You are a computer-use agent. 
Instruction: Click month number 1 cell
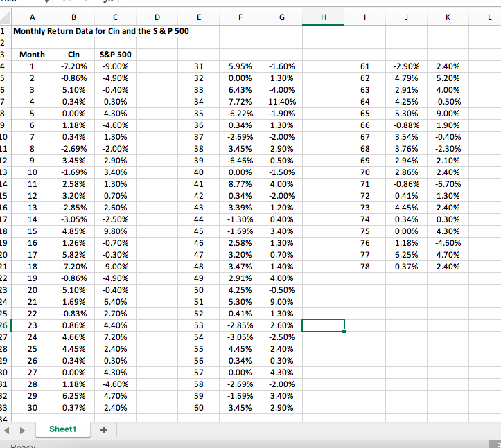[x=33, y=66]
